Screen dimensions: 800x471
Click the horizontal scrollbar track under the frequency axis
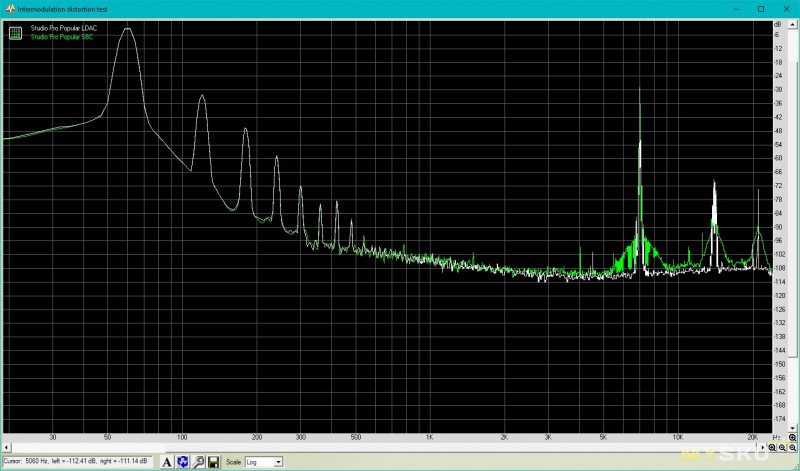tap(385, 448)
